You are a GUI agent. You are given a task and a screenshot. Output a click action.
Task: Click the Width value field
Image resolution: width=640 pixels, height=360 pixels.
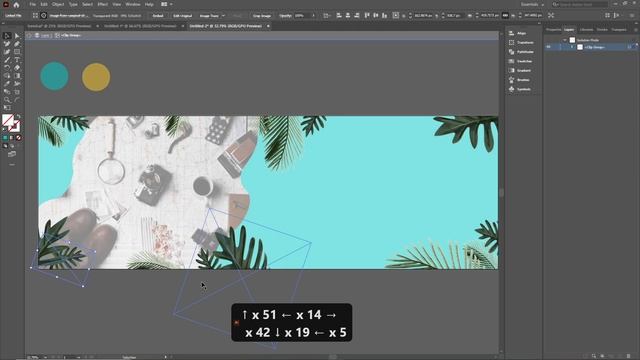click(490, 16)
